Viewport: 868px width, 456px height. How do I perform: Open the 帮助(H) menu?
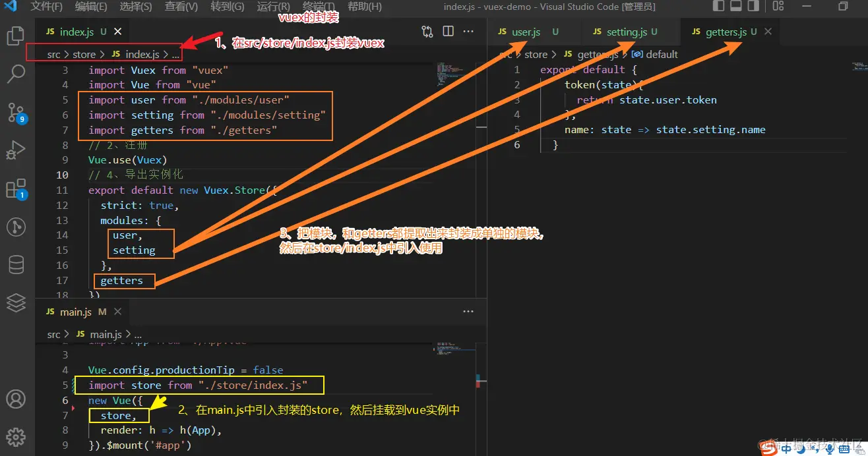364,7
